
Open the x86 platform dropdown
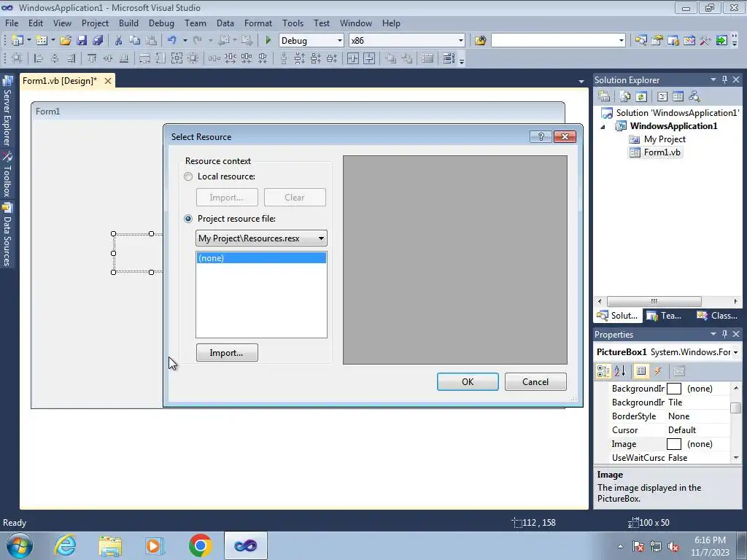(x=461, y=41)
